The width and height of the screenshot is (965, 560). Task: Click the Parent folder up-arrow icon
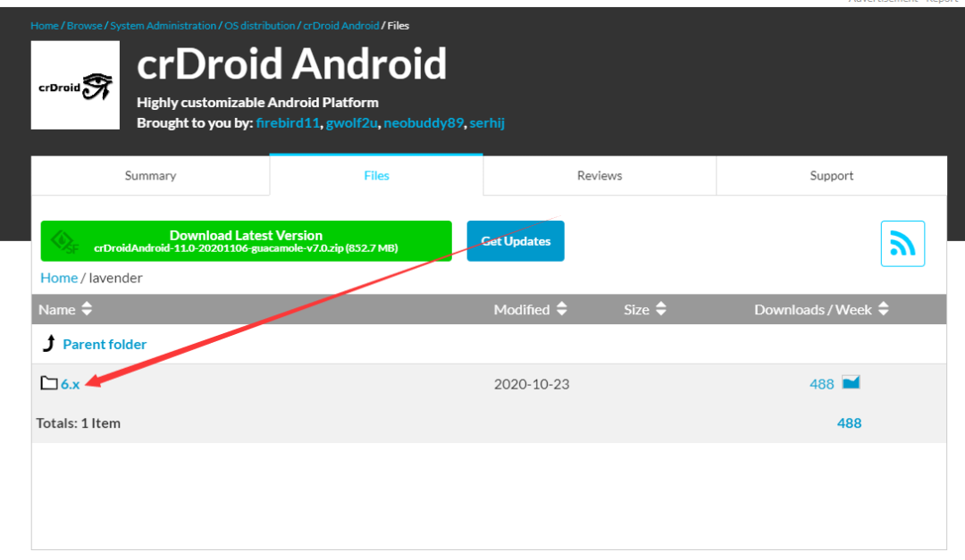pos(49,343)
